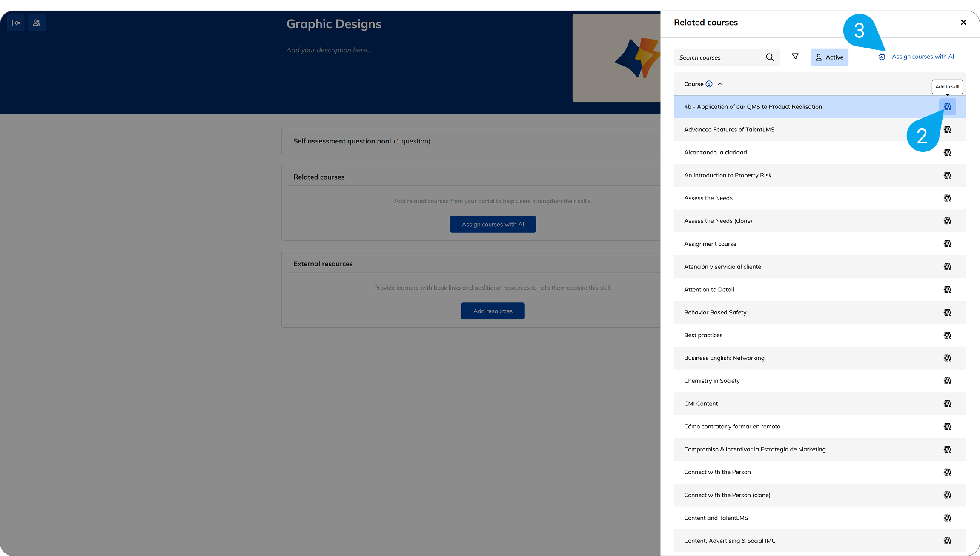Image resolution: width=980 pixels, height=556 pixels.
Task: Toggle the Active courses filter
Action: [x=829, y=57]
